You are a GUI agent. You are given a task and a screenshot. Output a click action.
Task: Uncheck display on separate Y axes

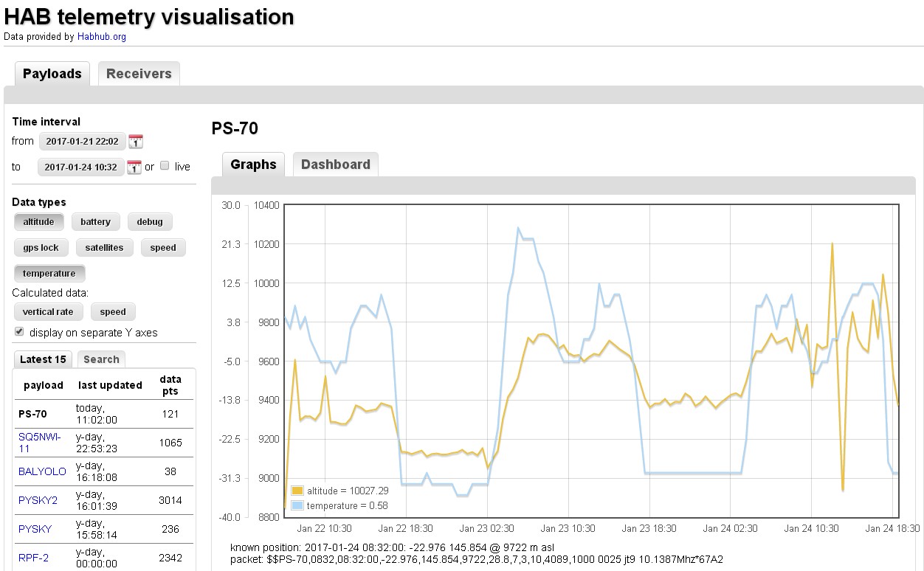click(19, 332)
